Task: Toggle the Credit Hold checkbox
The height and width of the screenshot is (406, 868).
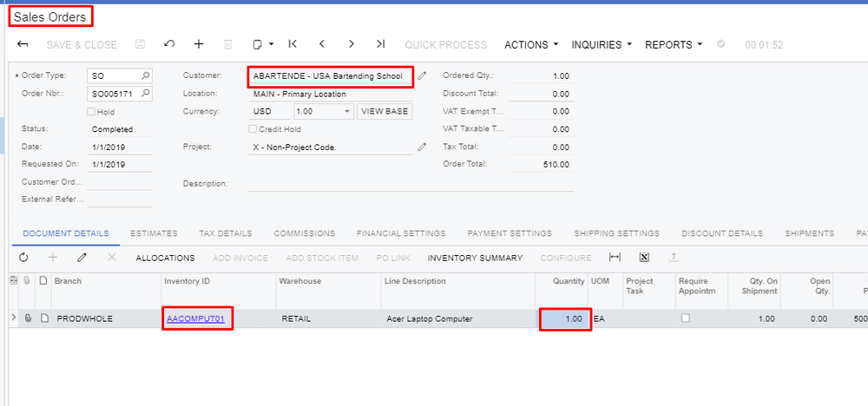Action: (253, 129)
